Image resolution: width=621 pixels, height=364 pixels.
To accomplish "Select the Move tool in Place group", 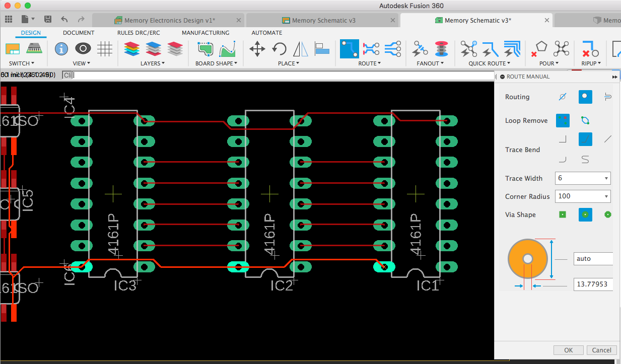I will [257, 49].
